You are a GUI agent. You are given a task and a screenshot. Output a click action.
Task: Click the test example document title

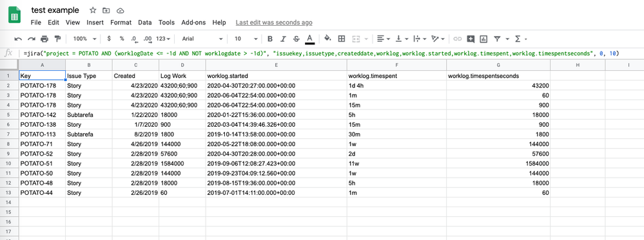55,10
